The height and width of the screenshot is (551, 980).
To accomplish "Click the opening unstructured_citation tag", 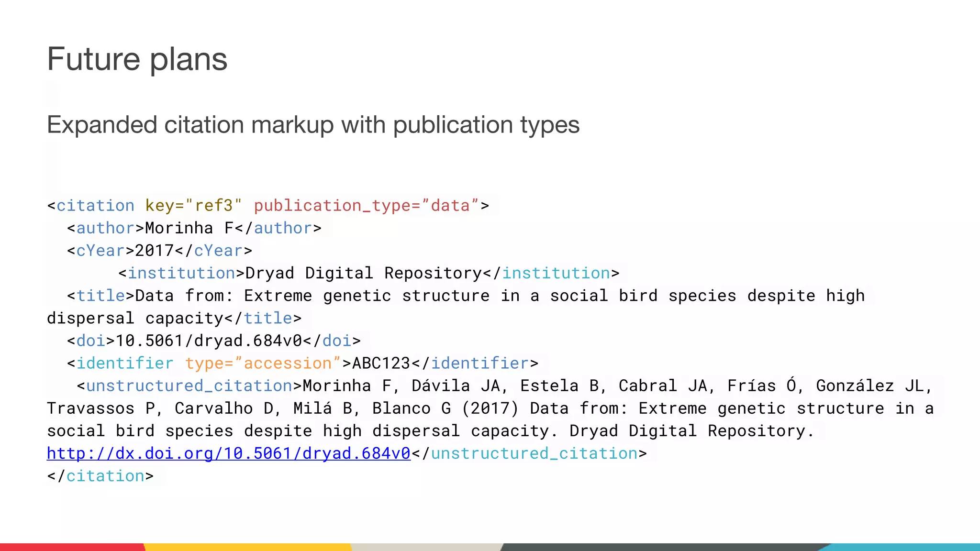I will tap(189, 386).
